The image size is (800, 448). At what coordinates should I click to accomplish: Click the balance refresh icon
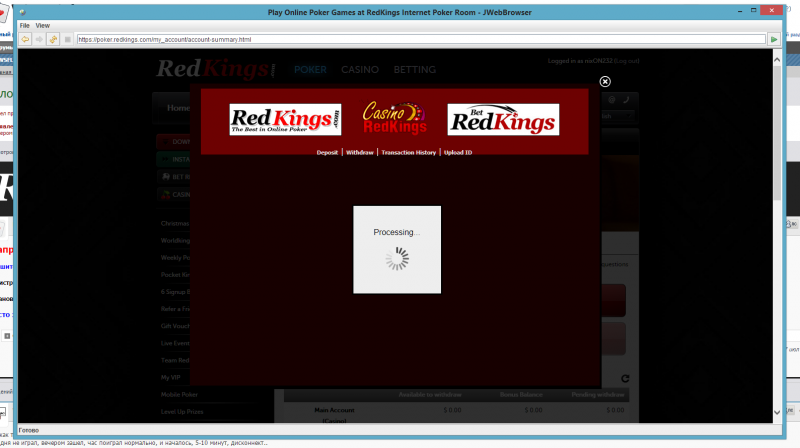pyautogui.click(x=625, y=378)
